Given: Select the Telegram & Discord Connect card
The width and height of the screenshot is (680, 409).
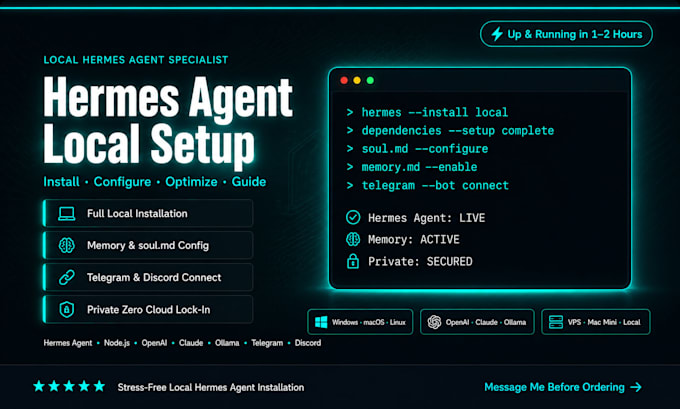Looking at the screenshot, I should click(148, 278).
